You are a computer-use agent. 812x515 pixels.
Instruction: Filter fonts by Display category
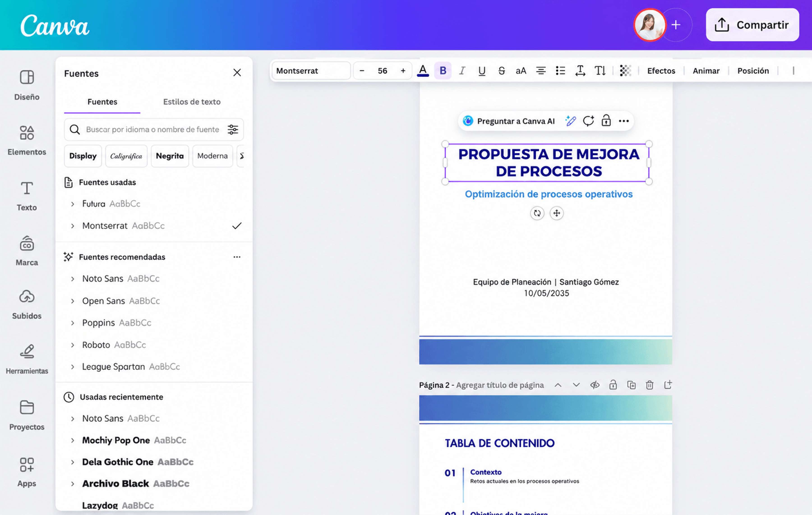point(83,156)
